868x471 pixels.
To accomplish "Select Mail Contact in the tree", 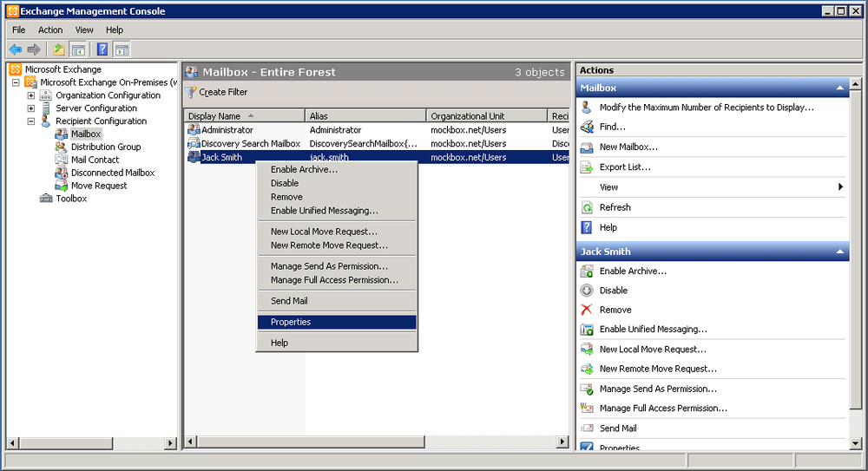I will pos(95,160).
